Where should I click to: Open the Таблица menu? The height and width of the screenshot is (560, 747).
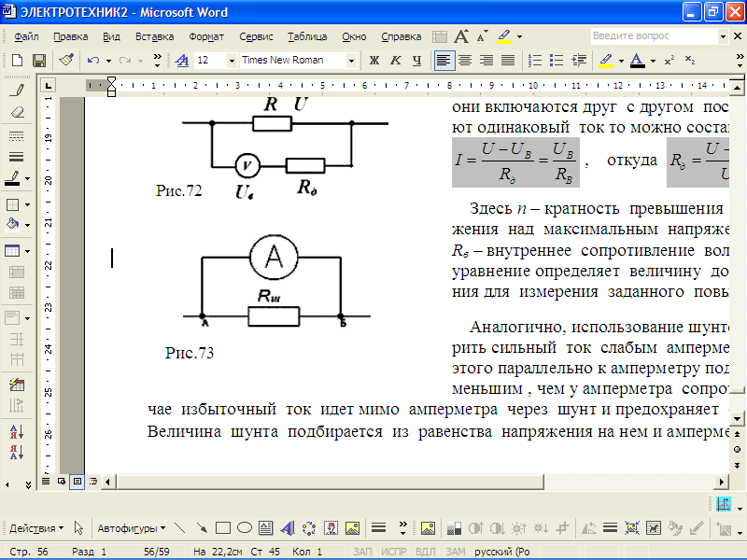(x=307, y=36)
